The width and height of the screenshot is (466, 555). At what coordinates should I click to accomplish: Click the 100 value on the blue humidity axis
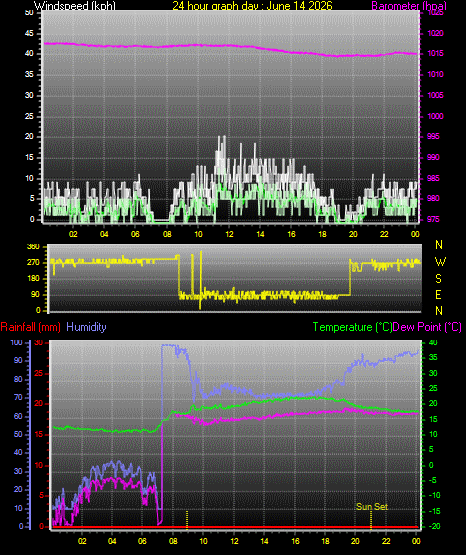17,342
